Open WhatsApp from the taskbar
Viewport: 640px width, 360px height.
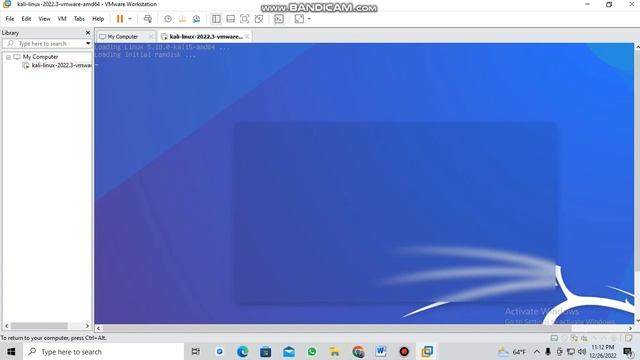(x=312, y=351)
